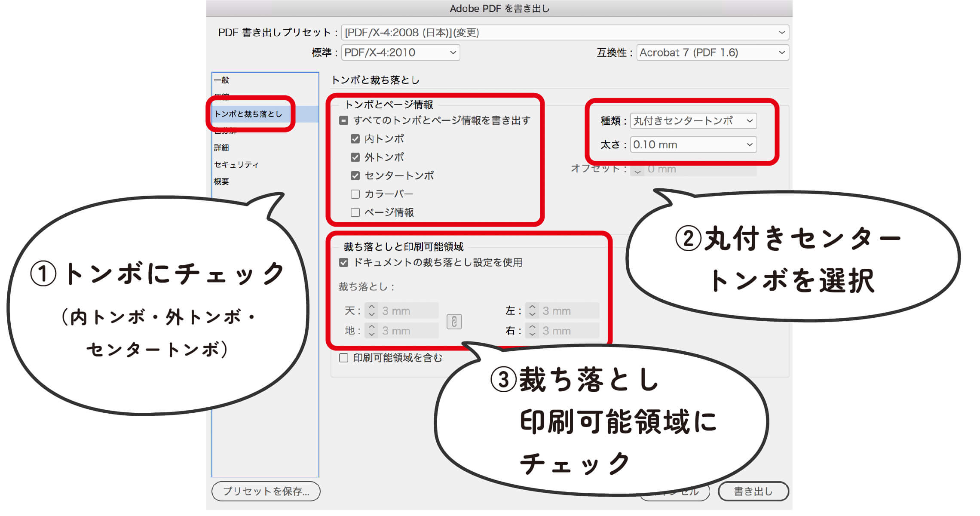The height and width of the screenshot is (516, 980).
Task: Check すべてのトンボとページ情報を書き出す checkbox
Action: 343,121
